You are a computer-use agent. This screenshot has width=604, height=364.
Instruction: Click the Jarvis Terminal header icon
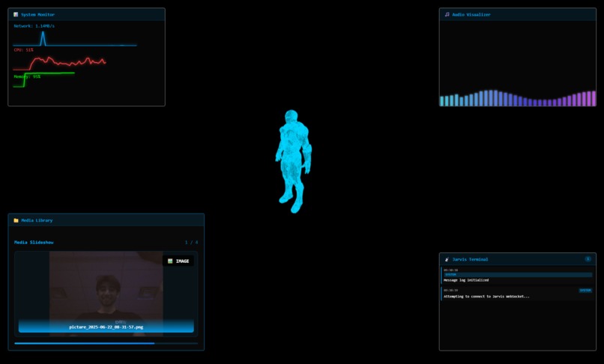point(447,259)
